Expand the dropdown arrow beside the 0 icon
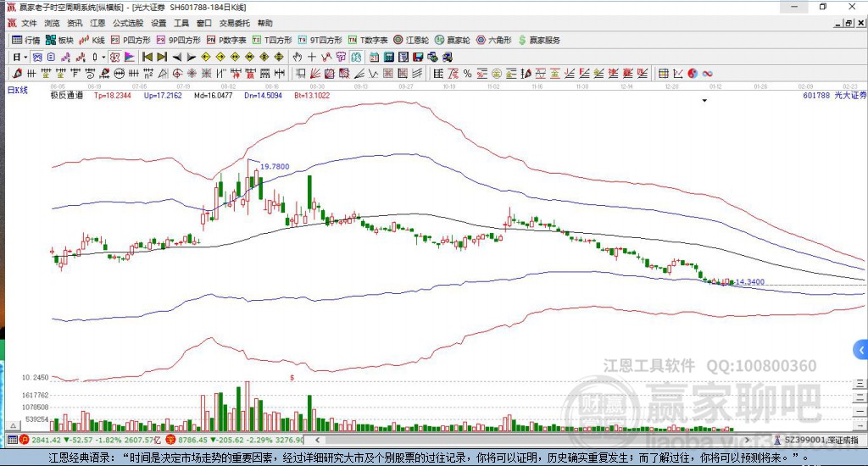The width and height of the screenshot is (868, 466). point(103,57)
